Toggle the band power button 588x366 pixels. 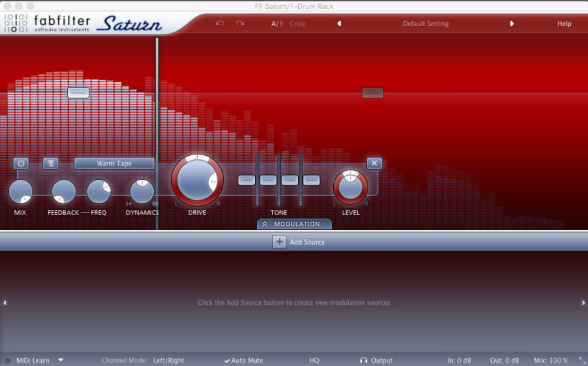click(x=21, y=163)
